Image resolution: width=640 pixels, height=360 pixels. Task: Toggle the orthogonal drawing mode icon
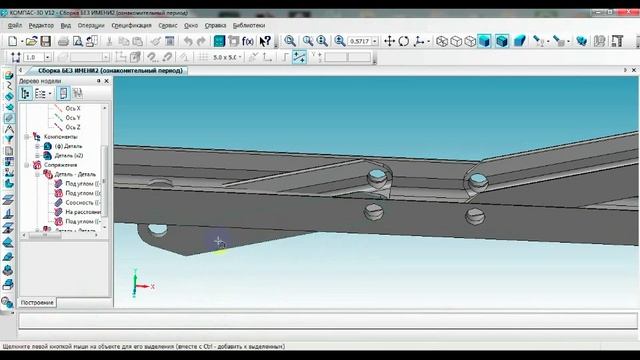pyautogui.click(x=285, y=57)
